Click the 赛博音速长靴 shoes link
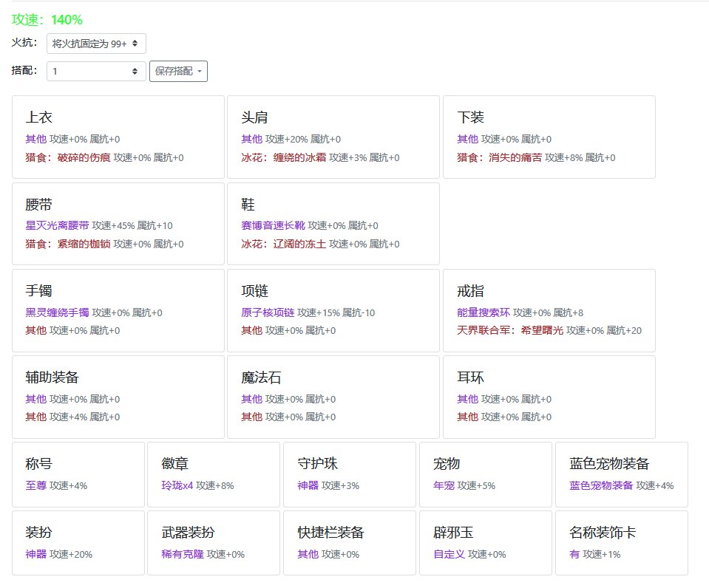Viewport: 709px width, 588px height. (x=273, y=226)
